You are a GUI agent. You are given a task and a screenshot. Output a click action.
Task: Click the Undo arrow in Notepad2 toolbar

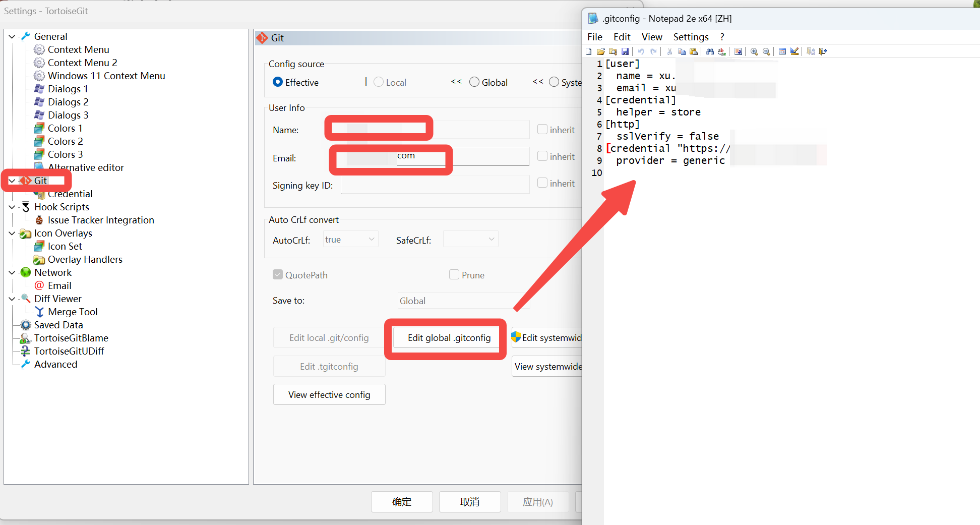click(641, 51)
